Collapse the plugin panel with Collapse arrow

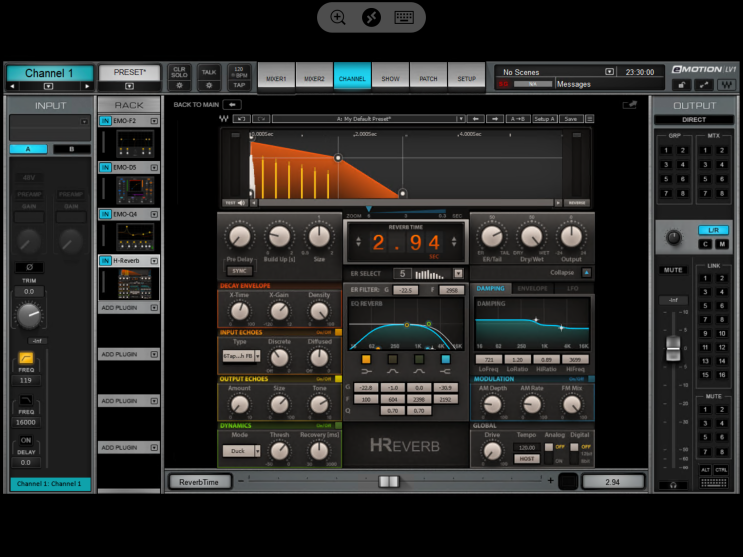[586, 273]
